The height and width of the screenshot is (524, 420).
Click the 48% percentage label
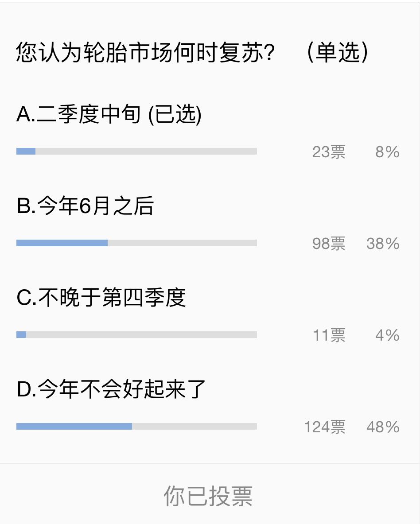383,427
